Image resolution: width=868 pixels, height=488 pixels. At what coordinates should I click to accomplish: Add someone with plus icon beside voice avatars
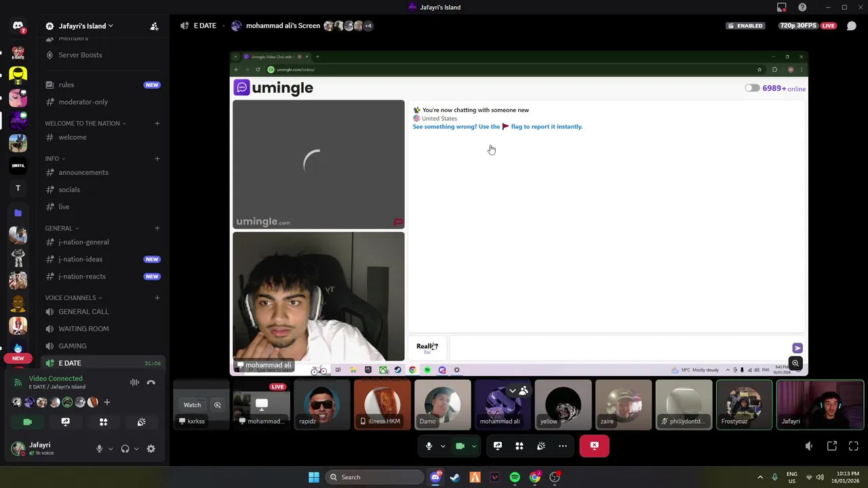tap(106, 403)
